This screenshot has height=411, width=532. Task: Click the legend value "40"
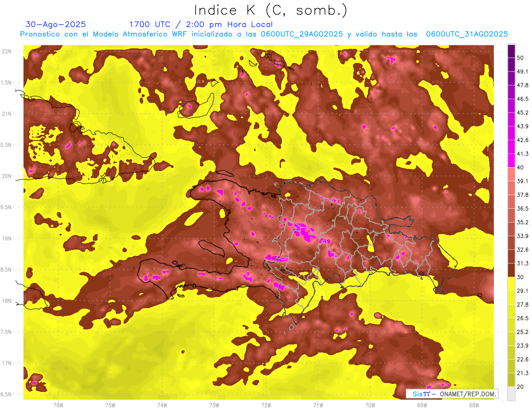[520, 168]
